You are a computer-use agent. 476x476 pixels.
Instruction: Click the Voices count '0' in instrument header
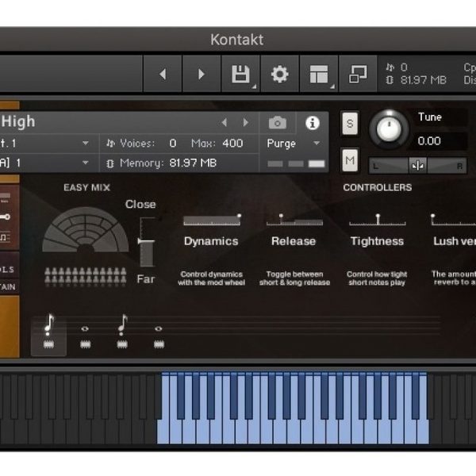[x=173, y=144]
